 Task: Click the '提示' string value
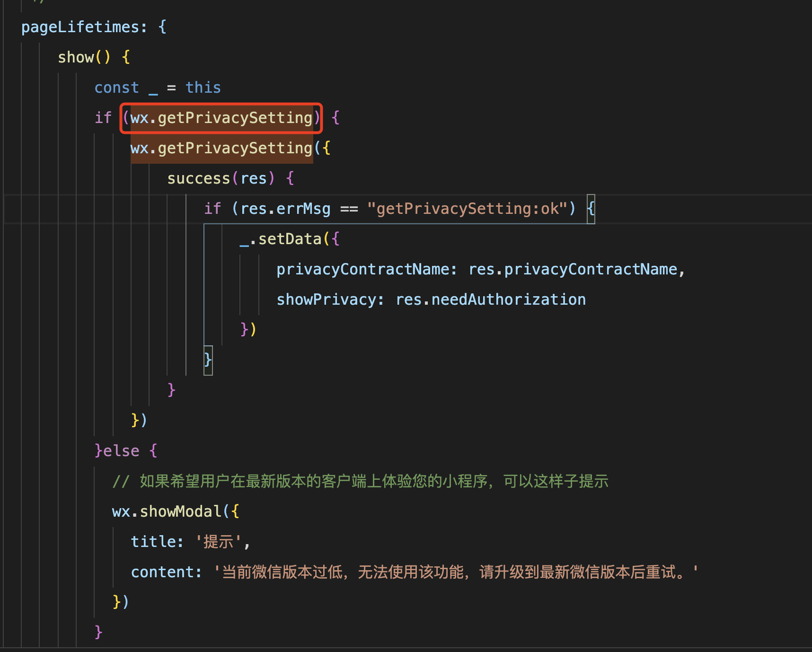pyautogui.click(x=219, y=542)
